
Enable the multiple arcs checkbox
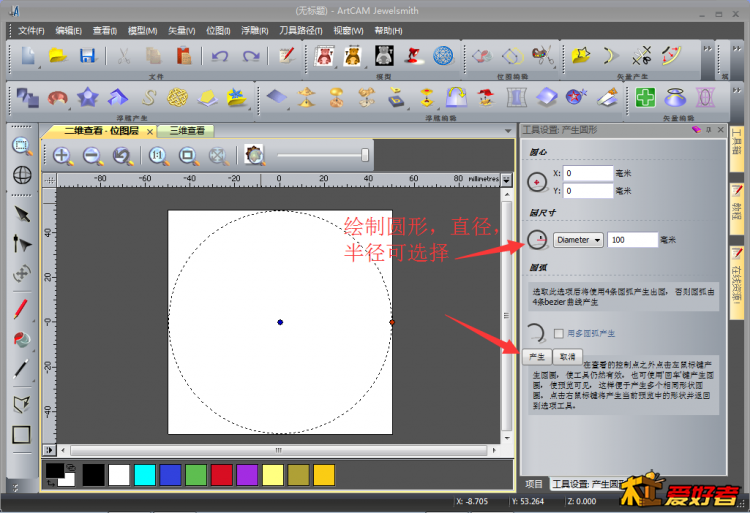point(558,333)
